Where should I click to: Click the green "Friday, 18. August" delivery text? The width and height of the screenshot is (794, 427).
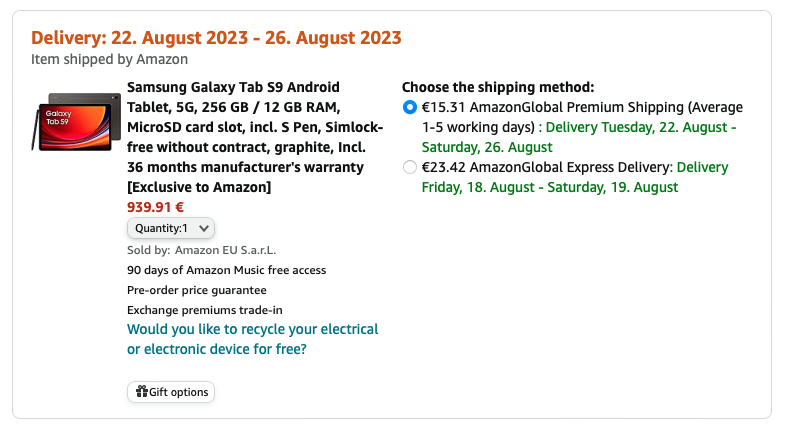480,187
